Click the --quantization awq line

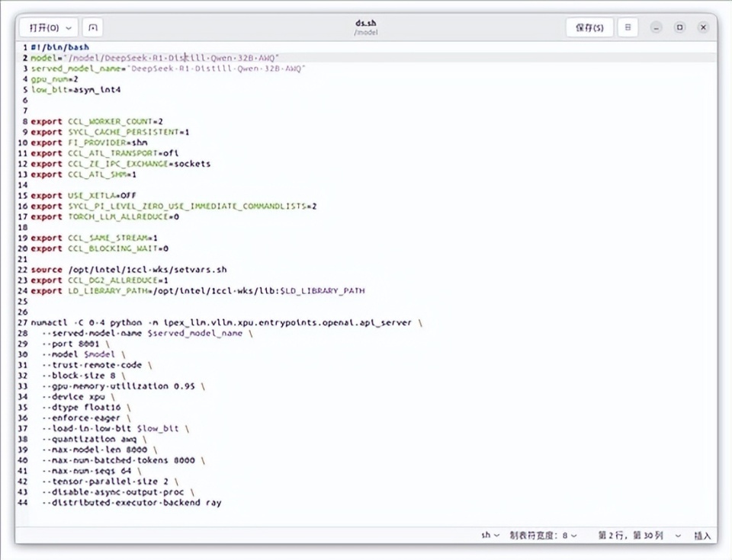click(95, 440)
